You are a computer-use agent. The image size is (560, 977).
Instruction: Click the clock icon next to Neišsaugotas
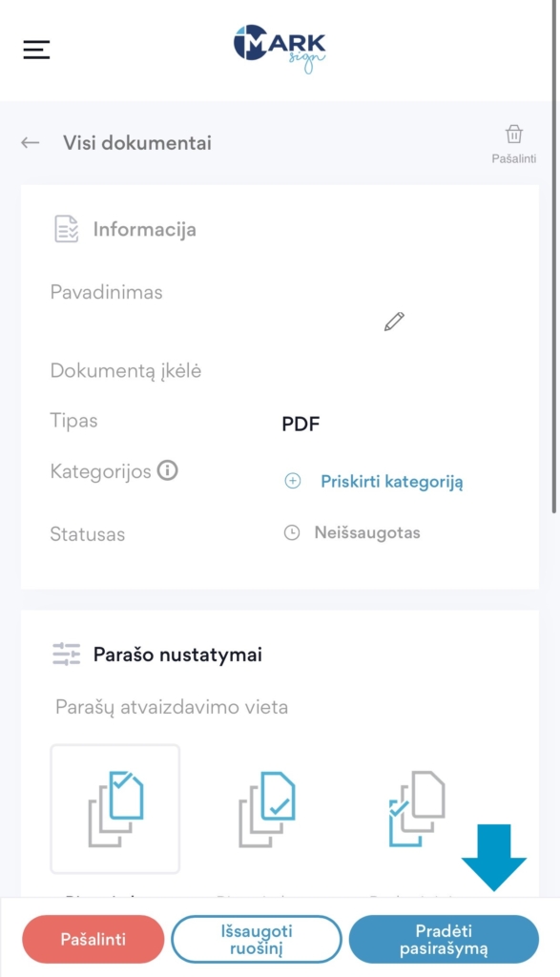point(292,532)
